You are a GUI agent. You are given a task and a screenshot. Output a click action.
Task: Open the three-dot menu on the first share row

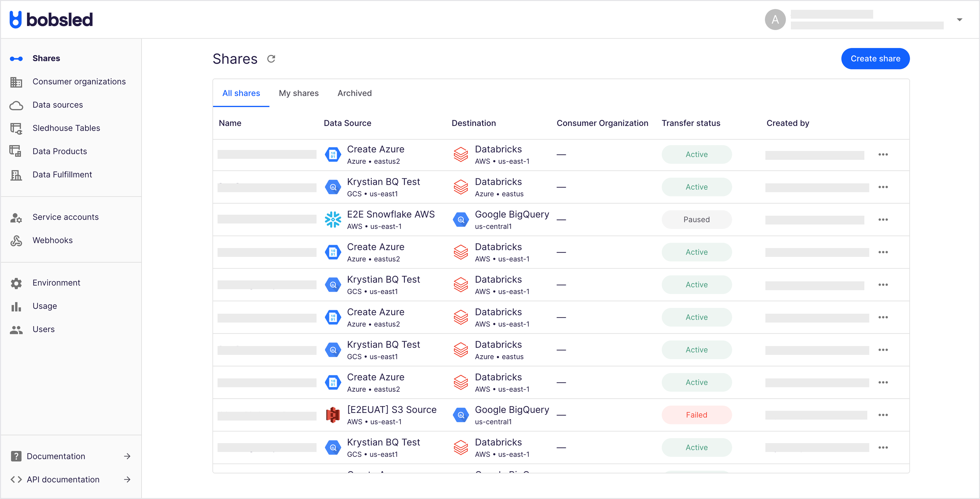coord(883,155)
